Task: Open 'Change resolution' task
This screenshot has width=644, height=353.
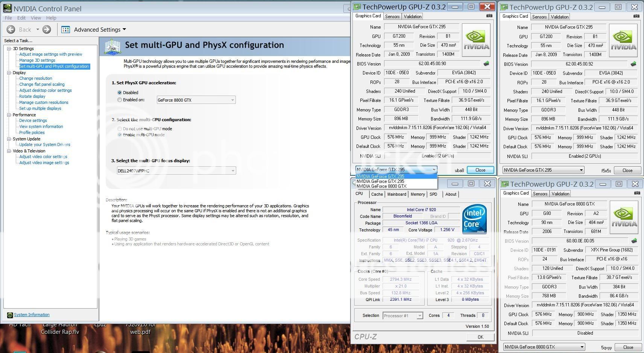Action: click(36, 78)
